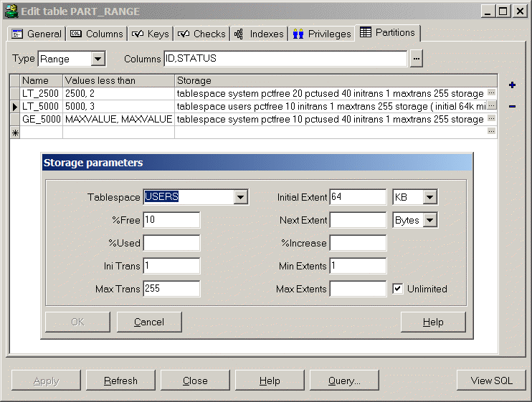Viewport: 532px width, 402px height.
Task: Open the Privileges tab
Action: pos(322,34)
